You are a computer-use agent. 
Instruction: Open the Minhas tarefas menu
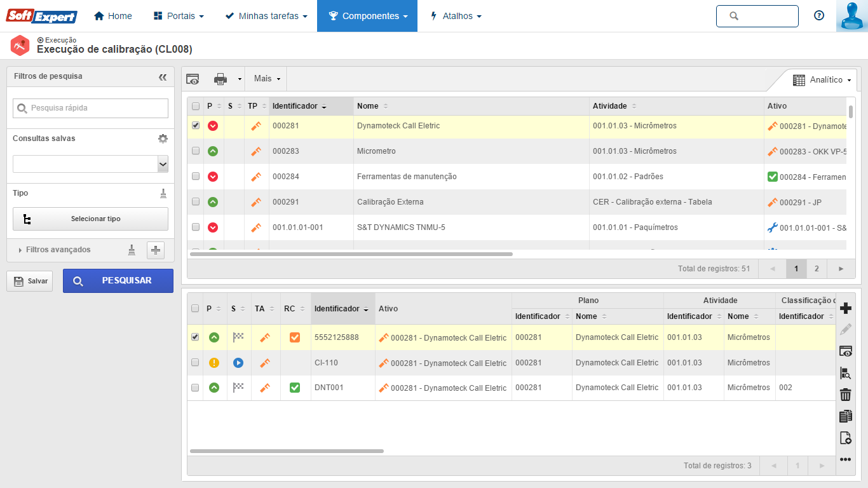tap(266, 16)
